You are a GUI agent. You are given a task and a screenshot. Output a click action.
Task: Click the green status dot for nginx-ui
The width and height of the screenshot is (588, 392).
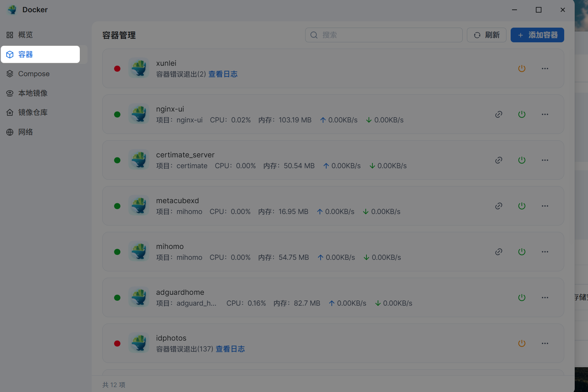(117, 114)
